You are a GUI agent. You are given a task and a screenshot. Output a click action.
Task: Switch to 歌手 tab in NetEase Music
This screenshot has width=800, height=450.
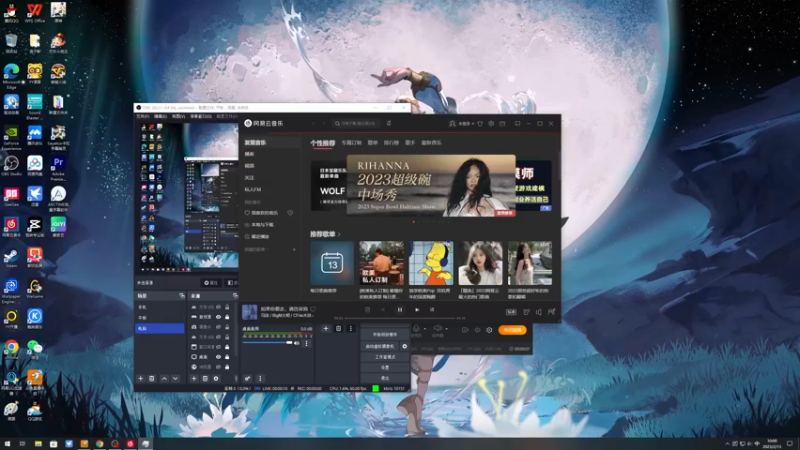tap(410, 143)
